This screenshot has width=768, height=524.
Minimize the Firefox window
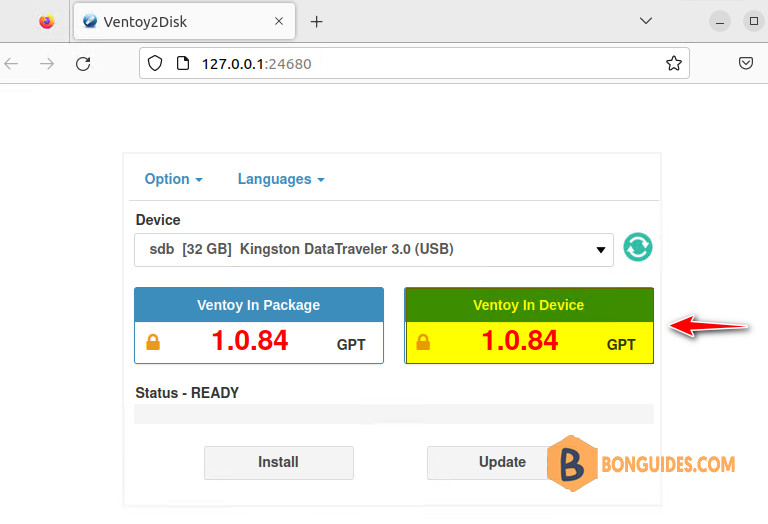(x=720, y=22)
